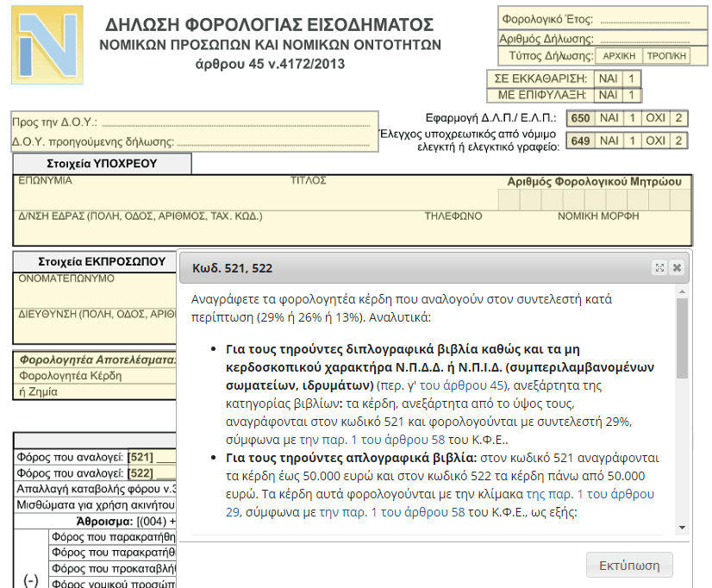Click the 2 box beside code 650 ΟΧΙ
This screenshot has width=712, height=588.
(x=679, y=118)
